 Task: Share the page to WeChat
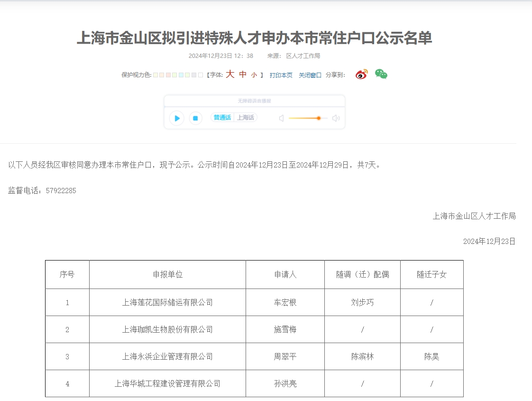pos(381,74)
